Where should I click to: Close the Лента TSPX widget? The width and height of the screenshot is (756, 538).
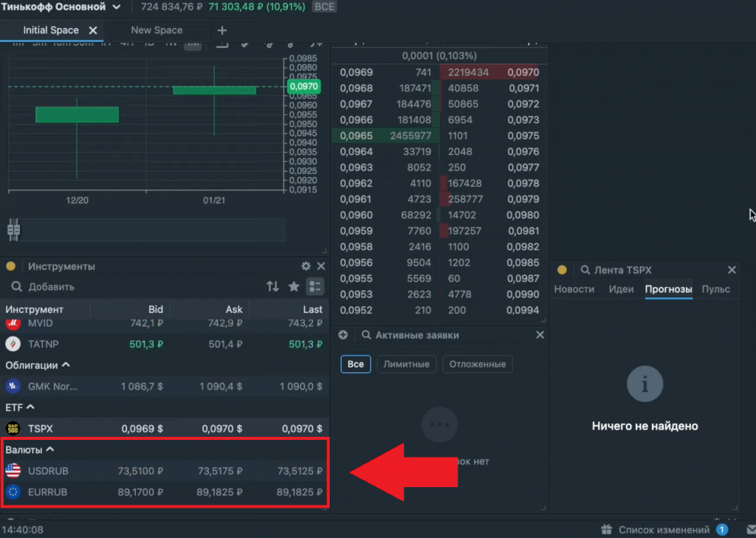coord(732,270)
